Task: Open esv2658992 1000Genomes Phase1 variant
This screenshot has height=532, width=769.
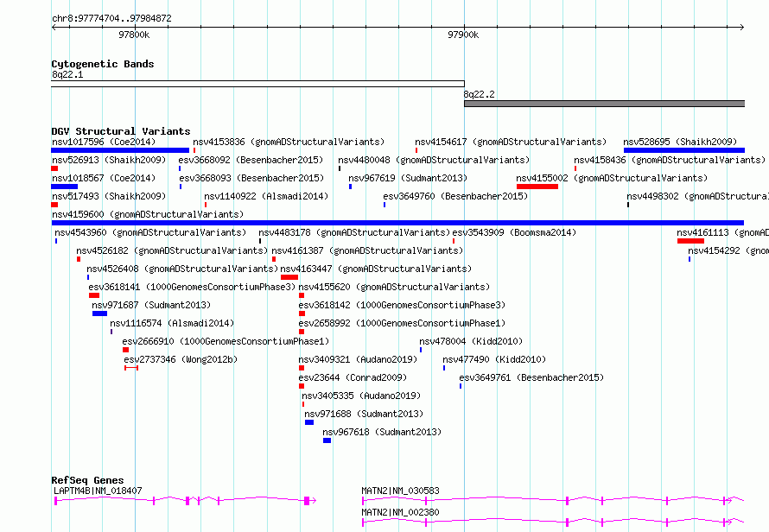Action: pyautogui.click(x=402, y=323)
